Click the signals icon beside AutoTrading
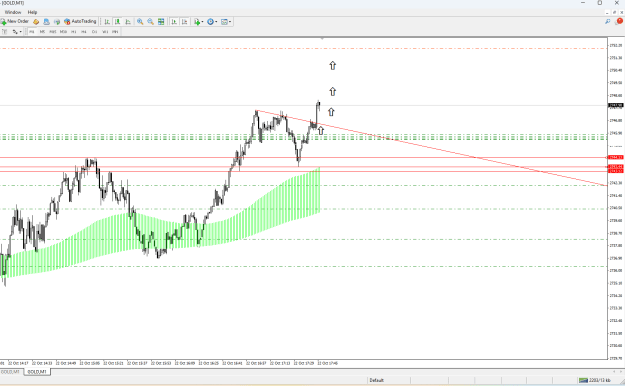Screen dimensions: 625x386 [57, 22]
